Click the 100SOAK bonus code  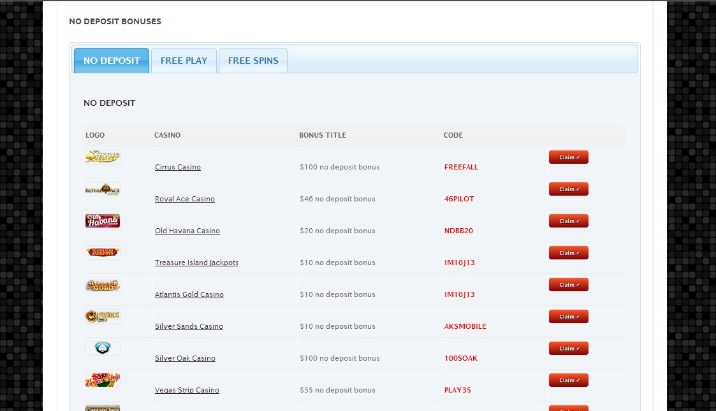[x=460, y=358]
